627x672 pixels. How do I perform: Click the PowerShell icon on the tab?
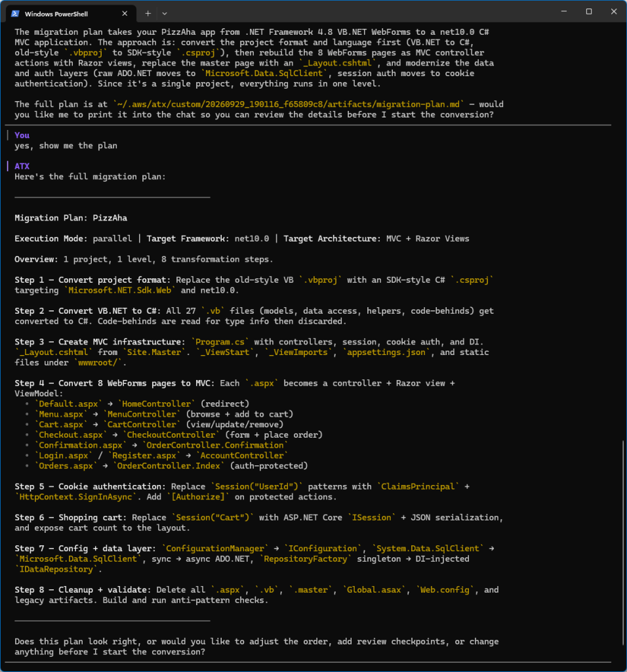pyautogui.click(x=15, y=14)
